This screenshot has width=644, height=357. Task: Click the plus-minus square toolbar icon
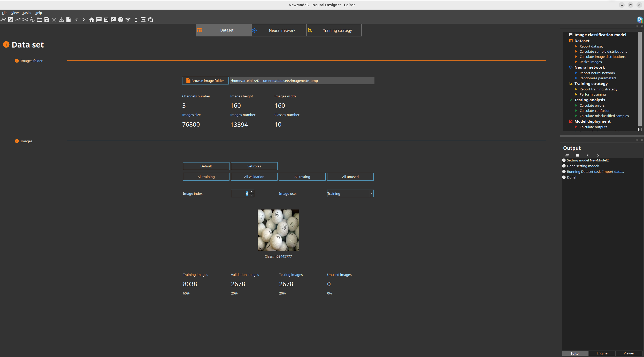click(11, 20)
